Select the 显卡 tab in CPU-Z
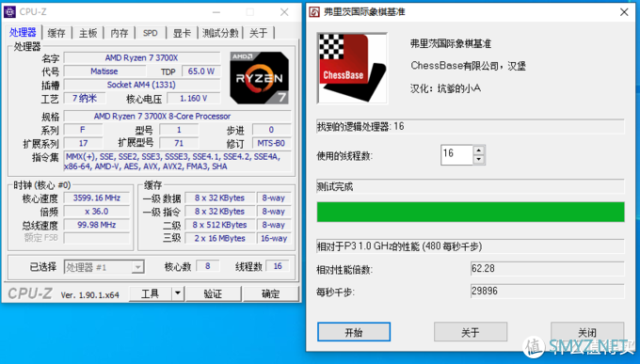The image size is (640, 364). tap(182, 33)
